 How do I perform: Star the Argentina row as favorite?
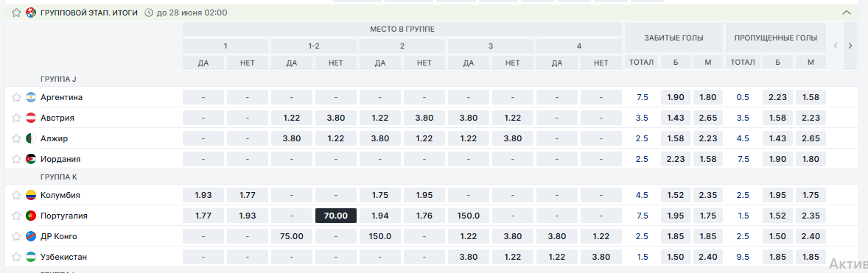(x=17, y=97)
